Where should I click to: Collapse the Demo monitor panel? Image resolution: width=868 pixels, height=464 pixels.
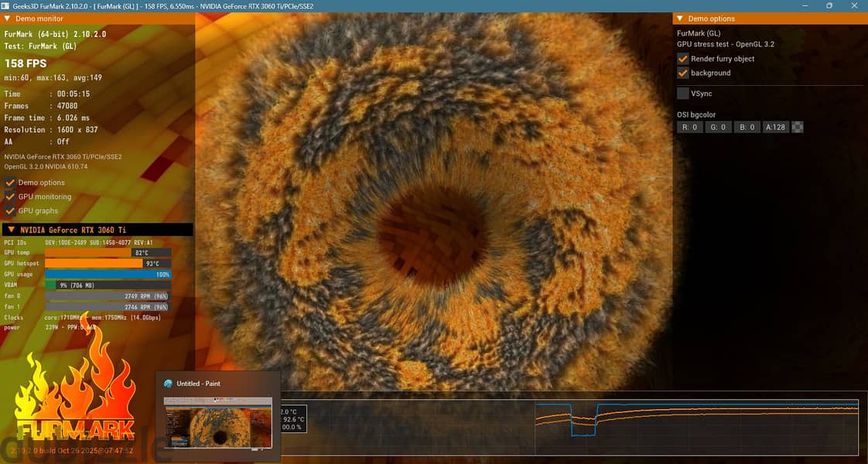(x=7, y=19)
